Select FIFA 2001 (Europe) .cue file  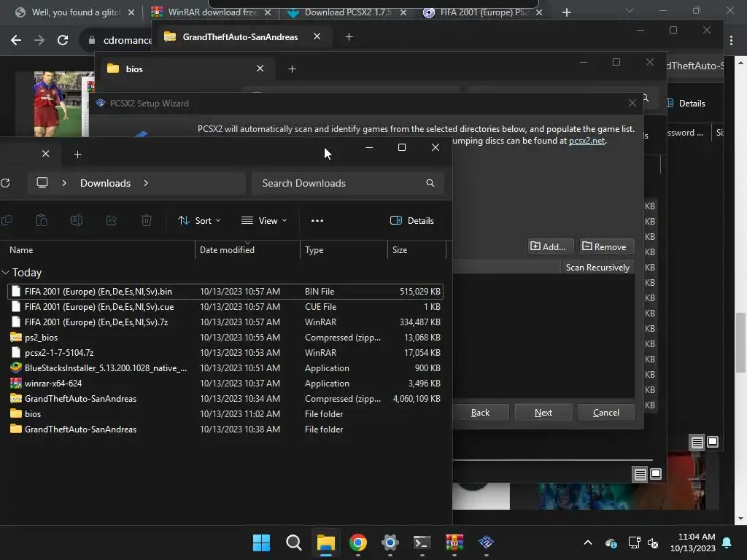tap(225, 307)
